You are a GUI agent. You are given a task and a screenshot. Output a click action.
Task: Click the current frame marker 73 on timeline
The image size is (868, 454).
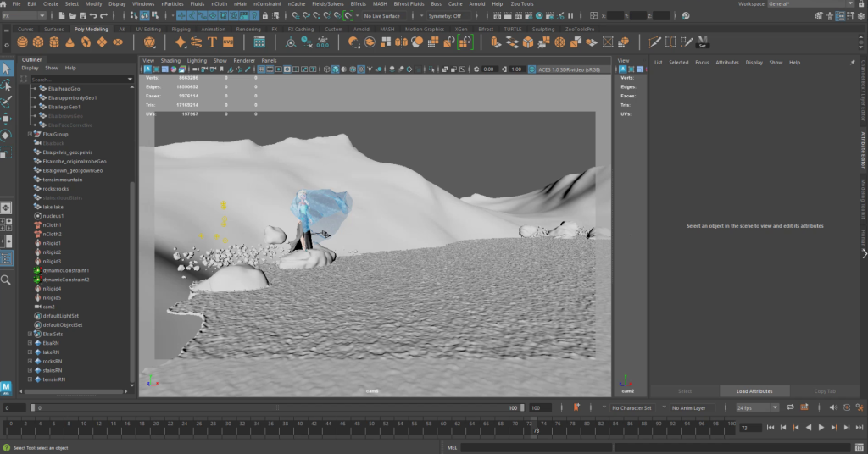pyautogui.click(x=536, y=427)
